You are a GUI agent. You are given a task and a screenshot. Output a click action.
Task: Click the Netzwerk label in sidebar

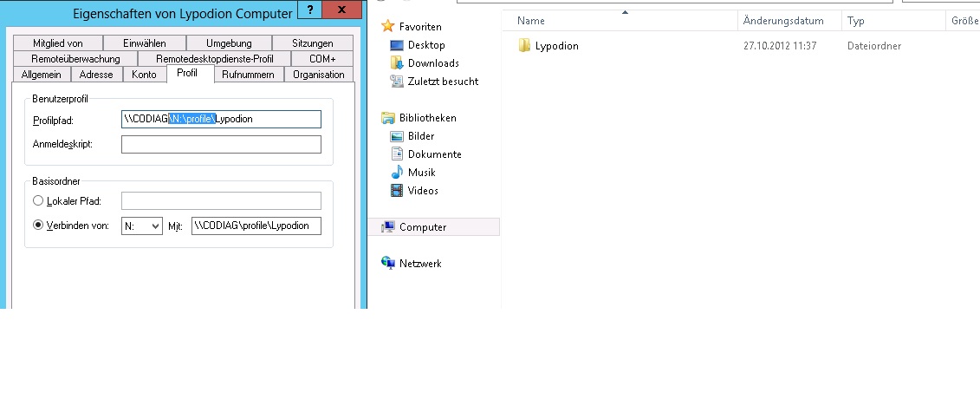click(x=420, y=264)
